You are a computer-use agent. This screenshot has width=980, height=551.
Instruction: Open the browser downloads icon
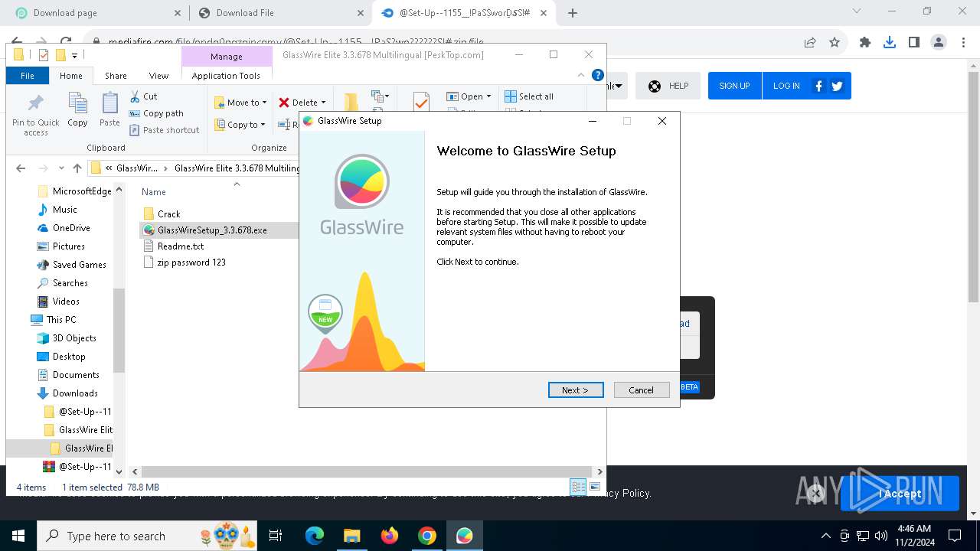[890, 43]
